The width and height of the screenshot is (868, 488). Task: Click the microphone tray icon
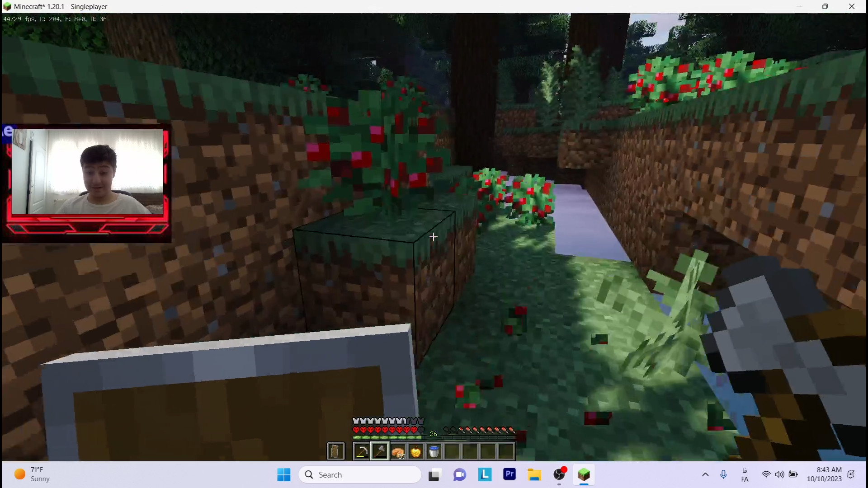coord(723,474)
